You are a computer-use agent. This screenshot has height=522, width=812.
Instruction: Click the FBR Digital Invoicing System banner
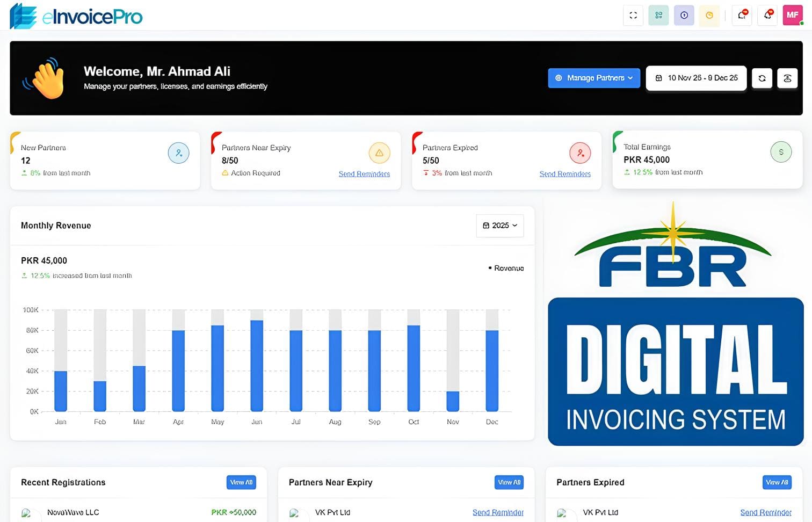675,323
